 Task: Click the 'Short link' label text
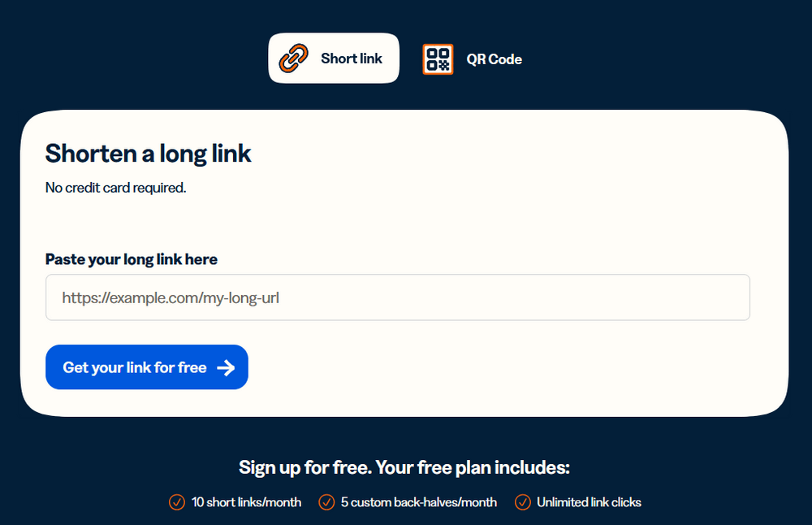352,58
